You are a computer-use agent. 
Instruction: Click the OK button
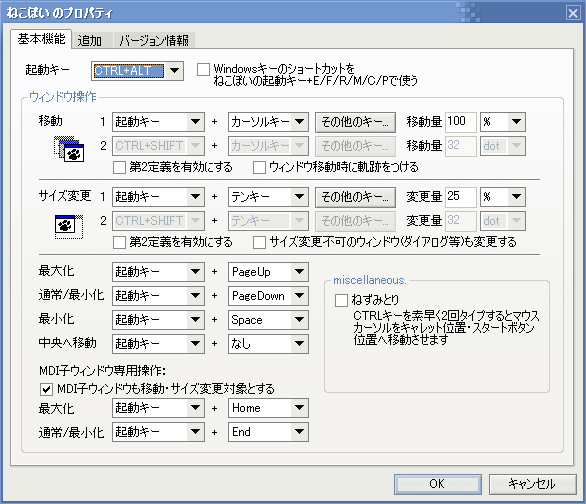tap(437, 484)
